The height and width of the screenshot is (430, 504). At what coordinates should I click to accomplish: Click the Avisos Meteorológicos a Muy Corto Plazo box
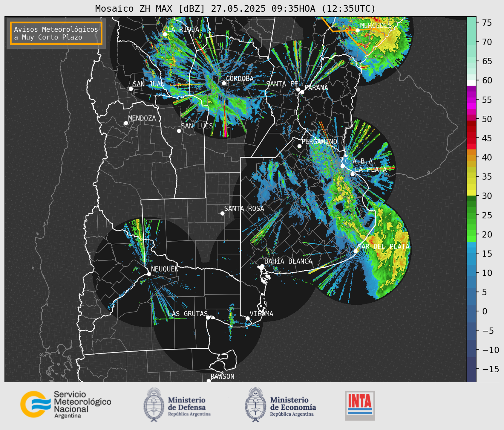point(56,33)
